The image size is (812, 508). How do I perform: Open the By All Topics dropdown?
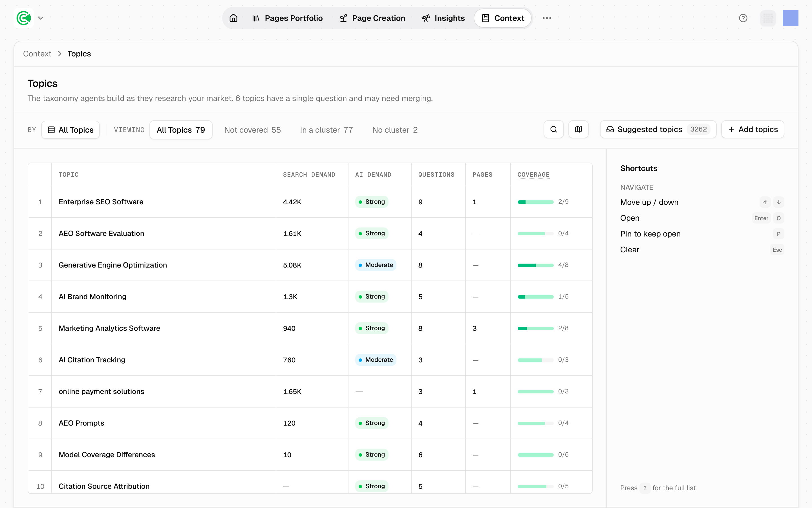coord(70,130)
